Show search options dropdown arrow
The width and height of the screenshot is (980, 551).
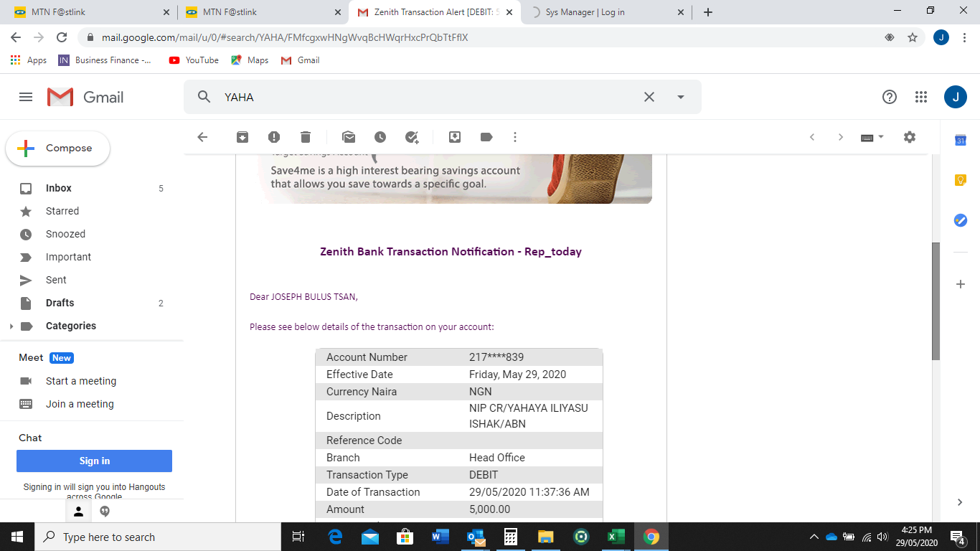(x=681, y=97)
